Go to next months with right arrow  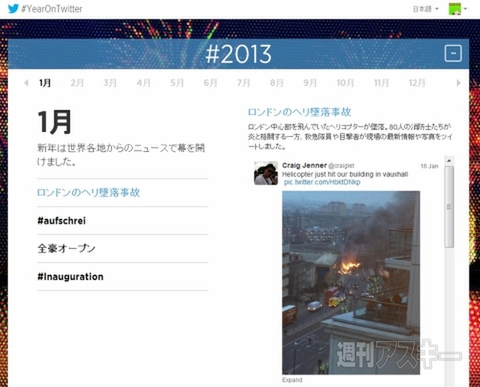pos(459,83)
